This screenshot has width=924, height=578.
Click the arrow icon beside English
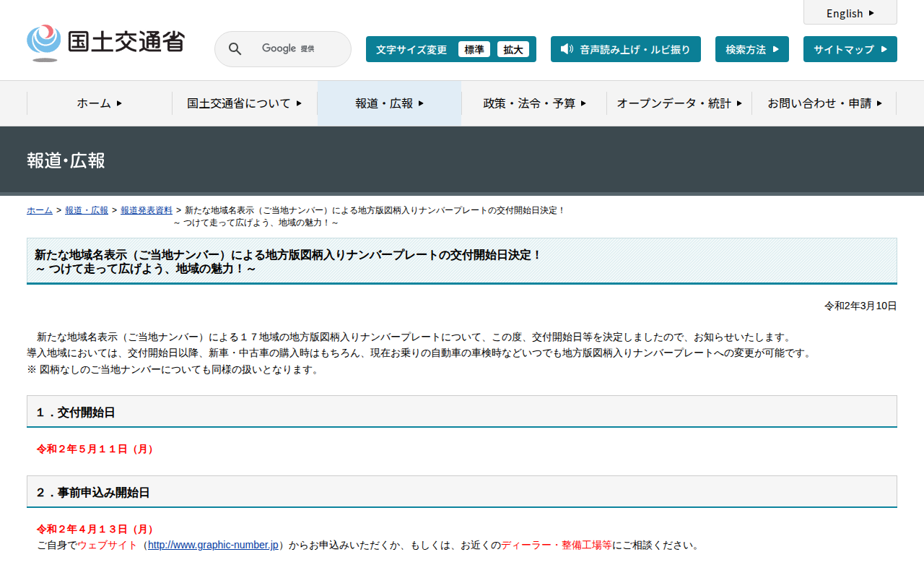871,13
